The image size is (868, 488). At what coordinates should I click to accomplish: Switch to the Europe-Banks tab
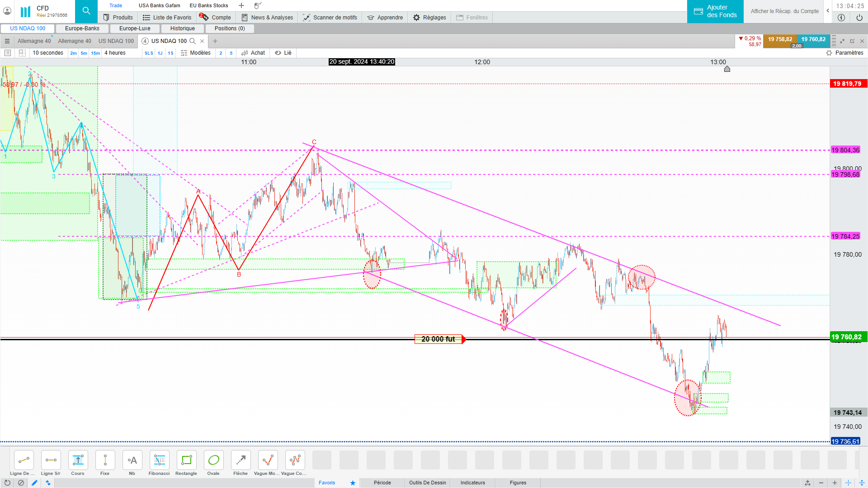82,28
